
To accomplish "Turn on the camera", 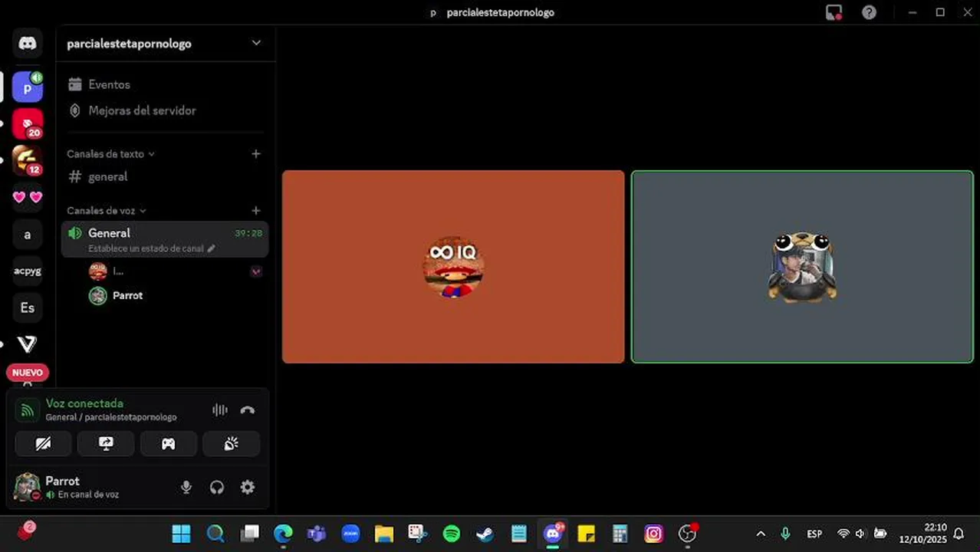I will click(x=43, y=444).
